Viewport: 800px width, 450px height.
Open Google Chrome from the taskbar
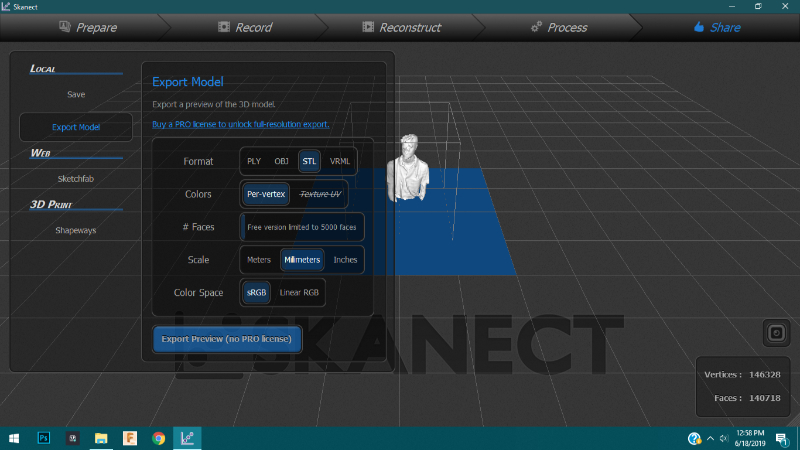point(158,438)
